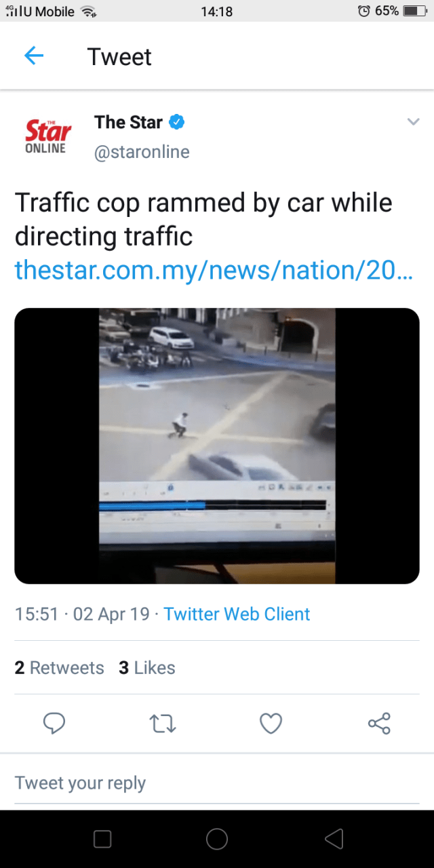434x868 pixels.
Task: View the 3 Likes list
Action: coord(146,668)
